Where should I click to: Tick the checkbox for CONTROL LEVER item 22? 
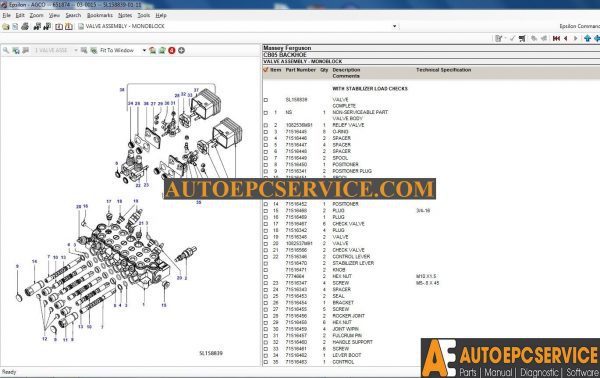pos(266,257)
